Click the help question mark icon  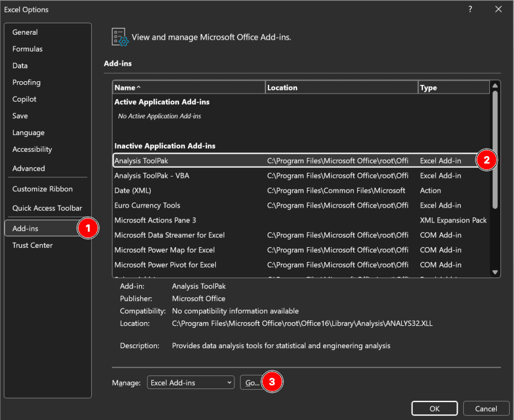469,9
